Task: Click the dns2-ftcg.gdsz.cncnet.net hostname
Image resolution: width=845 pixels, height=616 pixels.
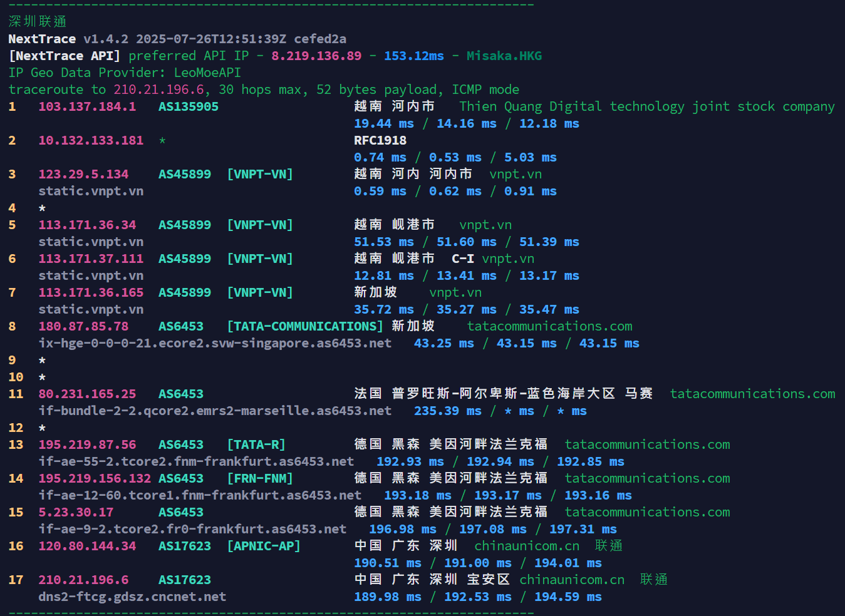Action: (132, 597)
